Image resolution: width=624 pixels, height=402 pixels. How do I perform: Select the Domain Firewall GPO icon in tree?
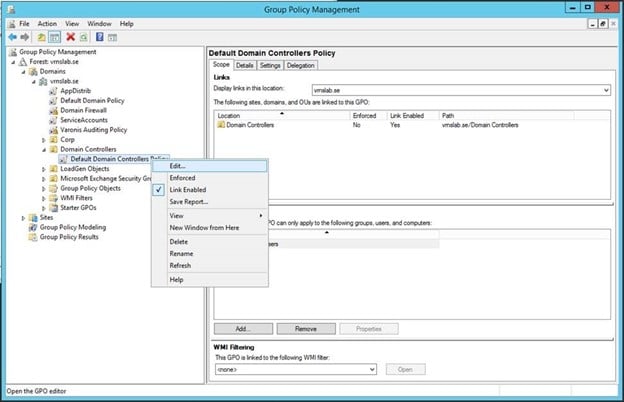54,110
